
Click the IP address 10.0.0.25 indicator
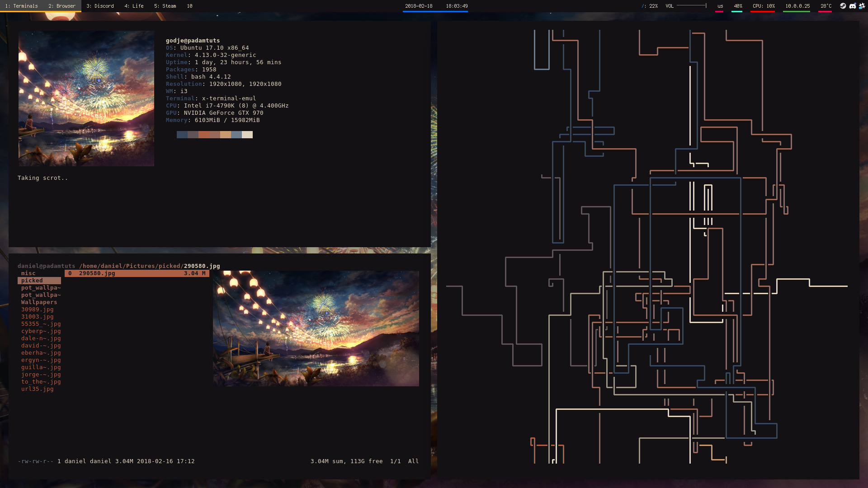pos(797,6)
